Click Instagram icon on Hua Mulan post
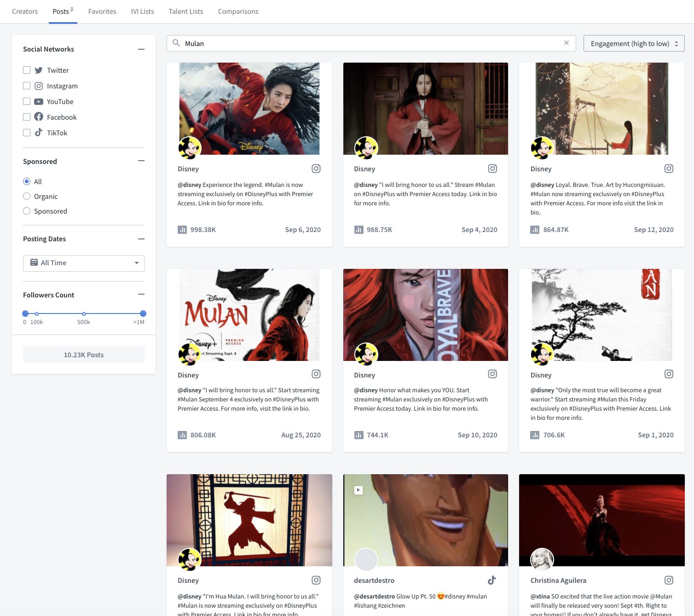694x616 pixels. [x=316, y=580]
